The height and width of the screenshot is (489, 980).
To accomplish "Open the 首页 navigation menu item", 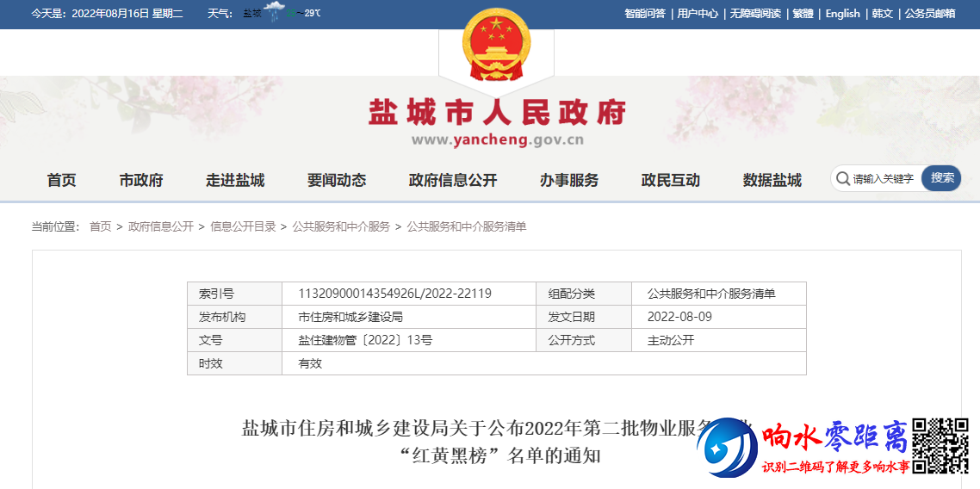I will [61, 181].
